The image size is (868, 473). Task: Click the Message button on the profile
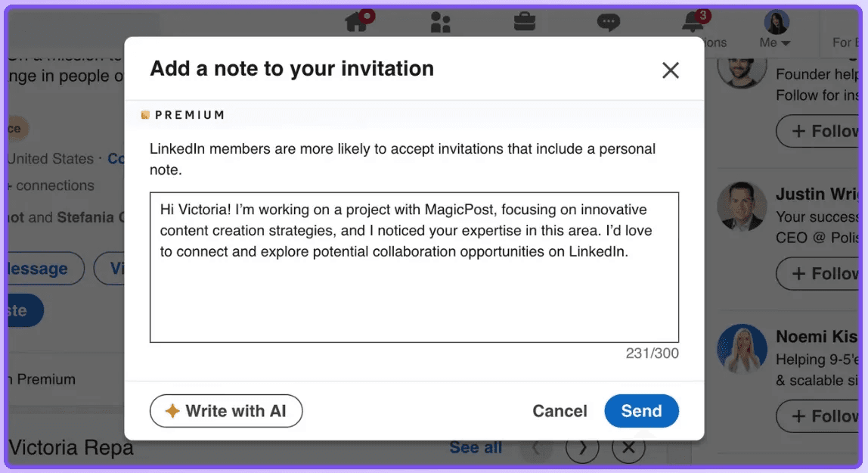coord(45,269)
